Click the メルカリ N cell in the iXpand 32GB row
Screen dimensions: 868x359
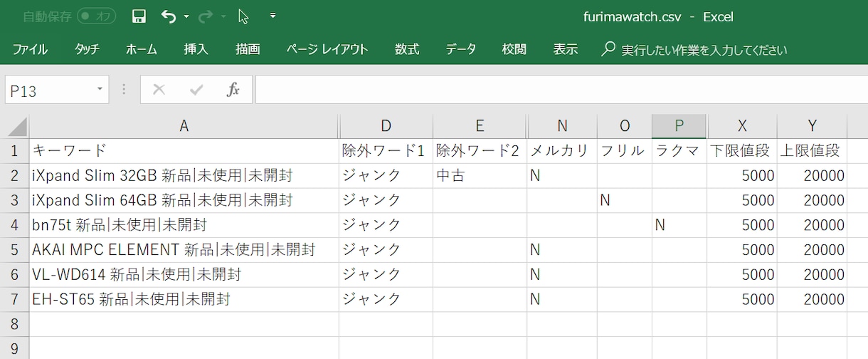(562, 176)
